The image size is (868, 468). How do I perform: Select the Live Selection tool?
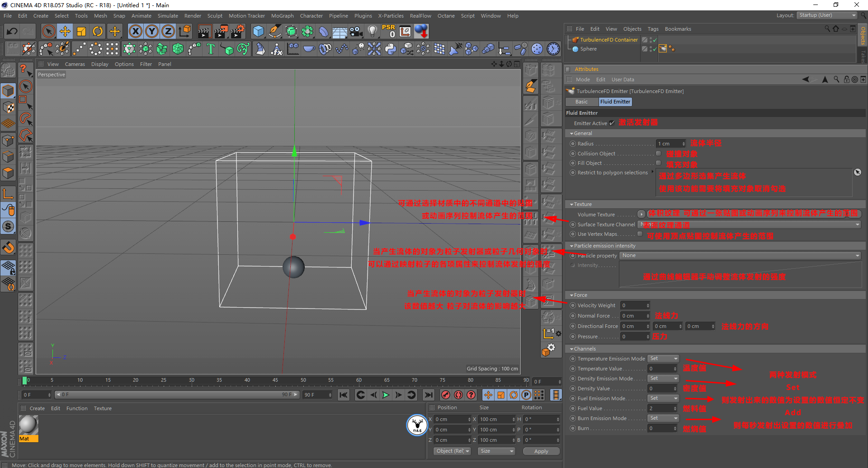pyautogui.click(x=48, y=31)
